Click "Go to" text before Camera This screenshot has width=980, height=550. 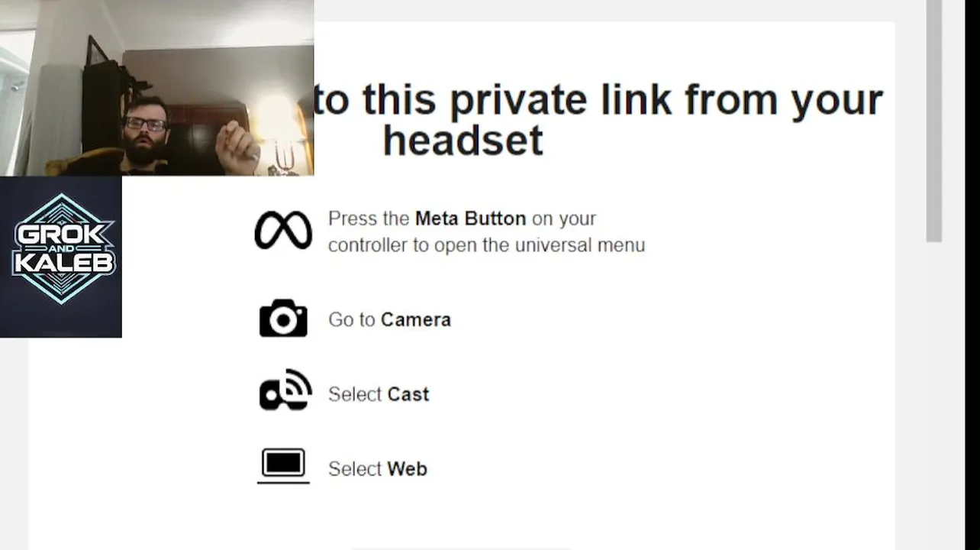click(x=352, y=319)
